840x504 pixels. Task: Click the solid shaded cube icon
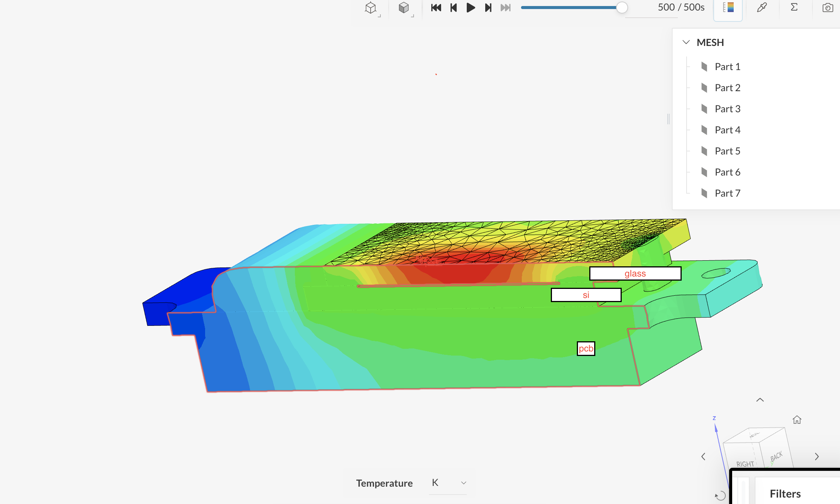pos(403,8)
